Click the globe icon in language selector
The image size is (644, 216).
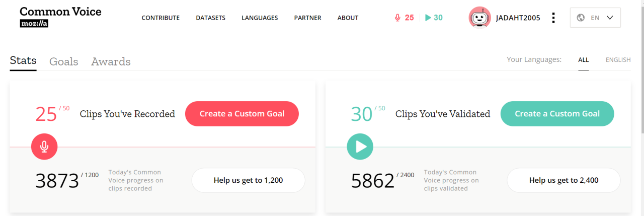(581, 18)
